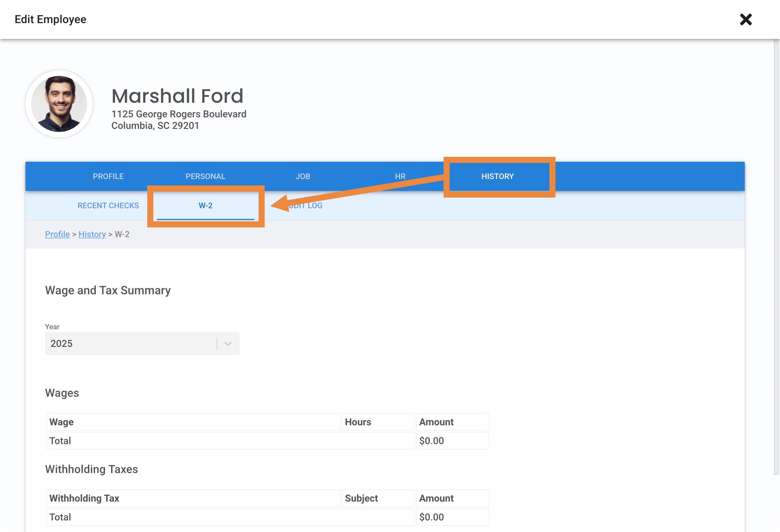Click Marshall Ford's profile photo
Image resolution: width=780 pixels, height=532 pixels.
pos(59,104)
